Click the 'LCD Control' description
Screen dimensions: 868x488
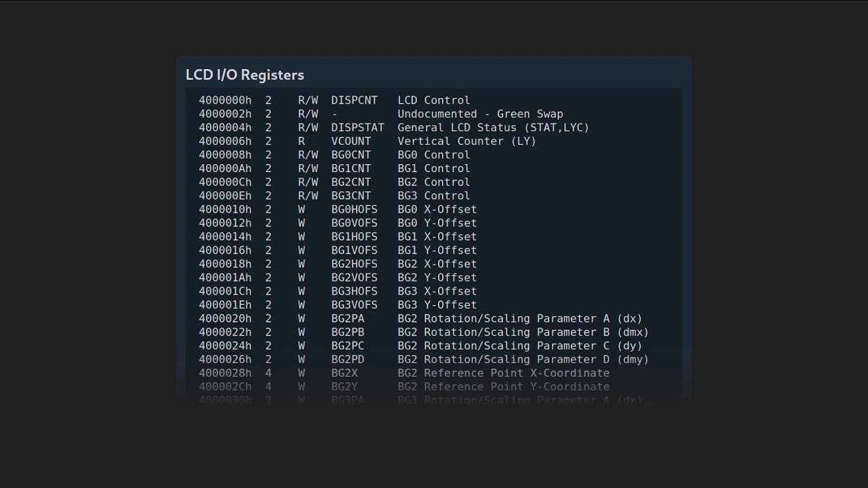coord(434,100)
